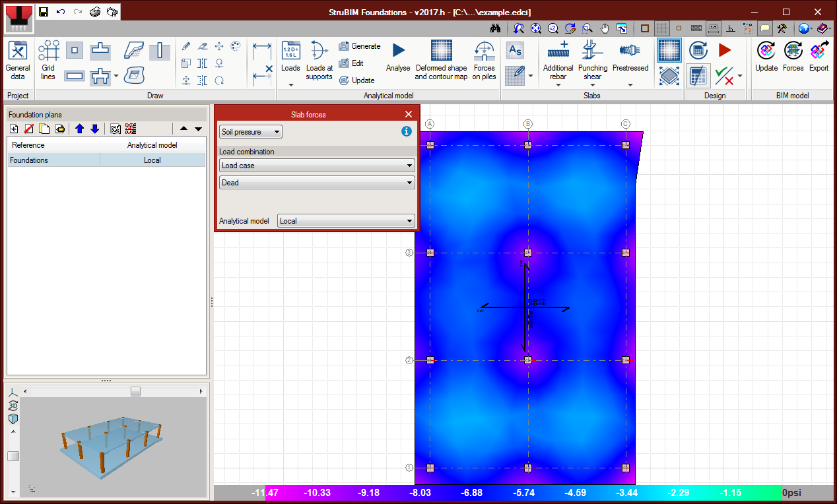
Task: Run Analyse from the Analytical model group
Action: coord(398,58)
